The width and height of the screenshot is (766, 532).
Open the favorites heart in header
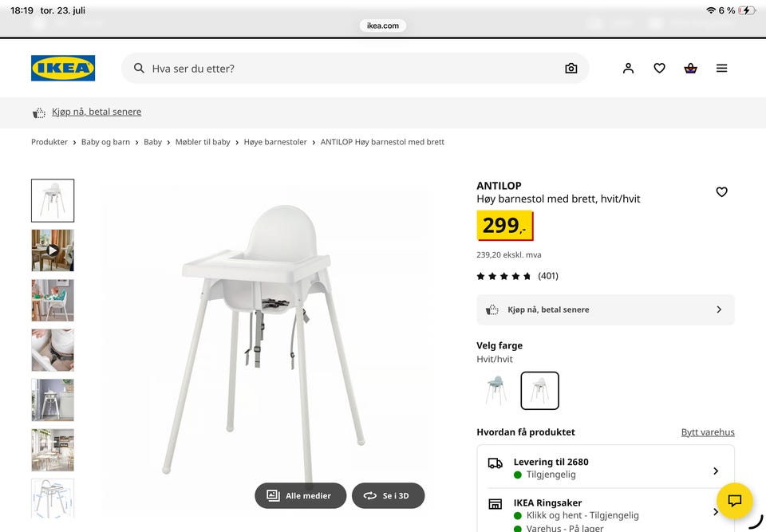[x=660, y=69]
